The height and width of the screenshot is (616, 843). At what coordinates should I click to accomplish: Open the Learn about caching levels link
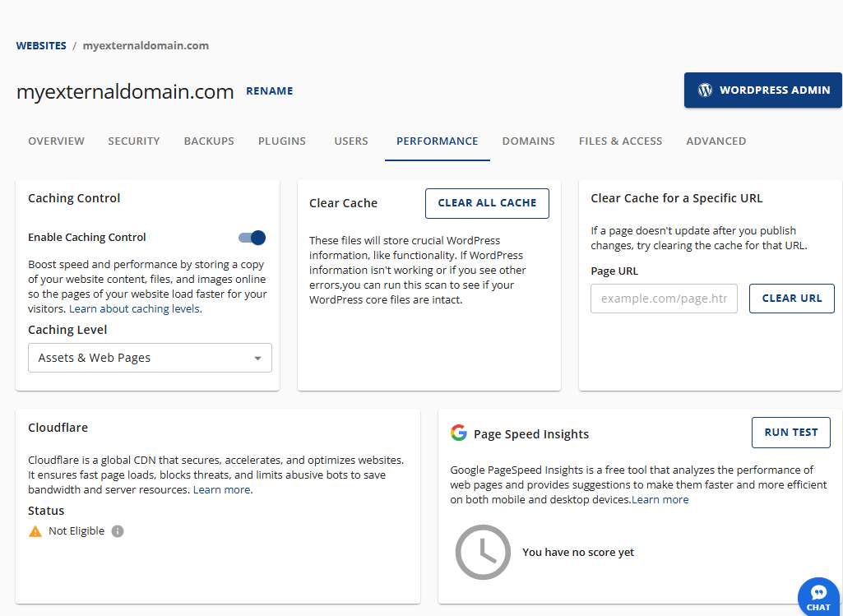pyautogui.click(x=134, y=308)
